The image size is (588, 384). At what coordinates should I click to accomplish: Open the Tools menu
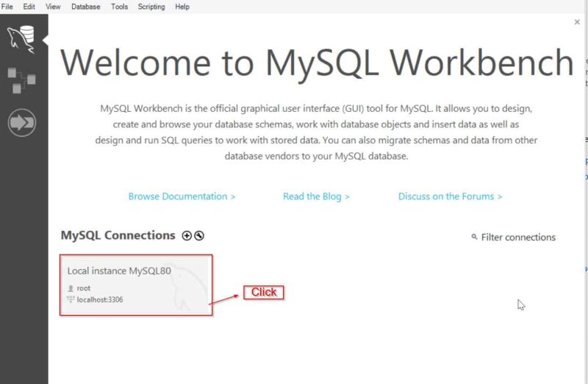[x=119, y=7]
